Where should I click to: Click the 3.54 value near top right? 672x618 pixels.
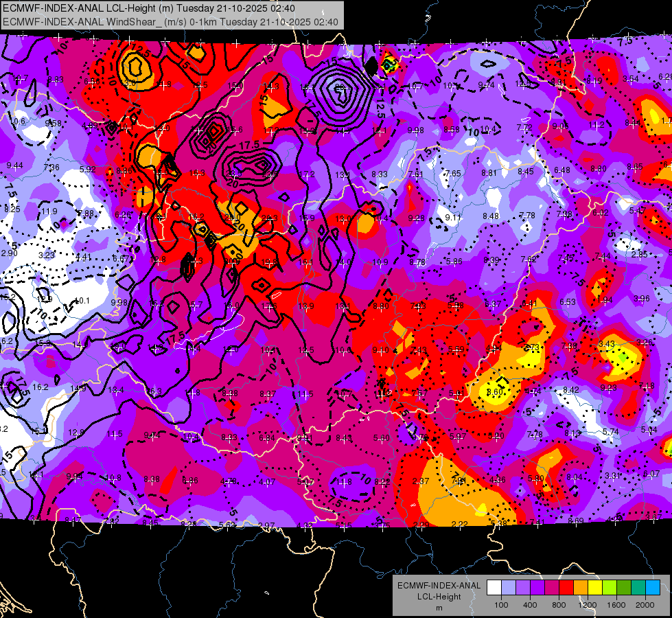click(631, 78)
